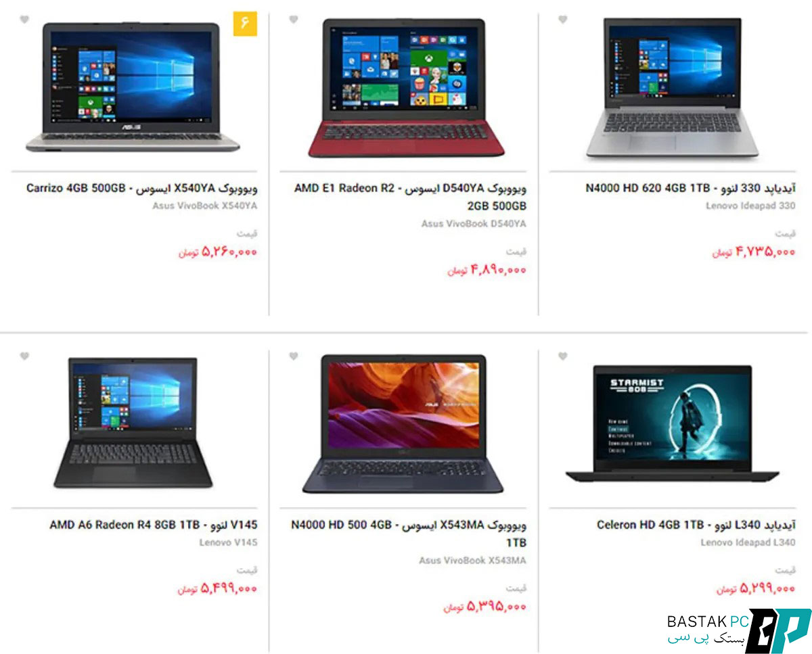Open the silver Lenovo Ideapad 330 image
The width and height of the screenshot is (812, 654).
pyautogui.click(x=672, y=89)
